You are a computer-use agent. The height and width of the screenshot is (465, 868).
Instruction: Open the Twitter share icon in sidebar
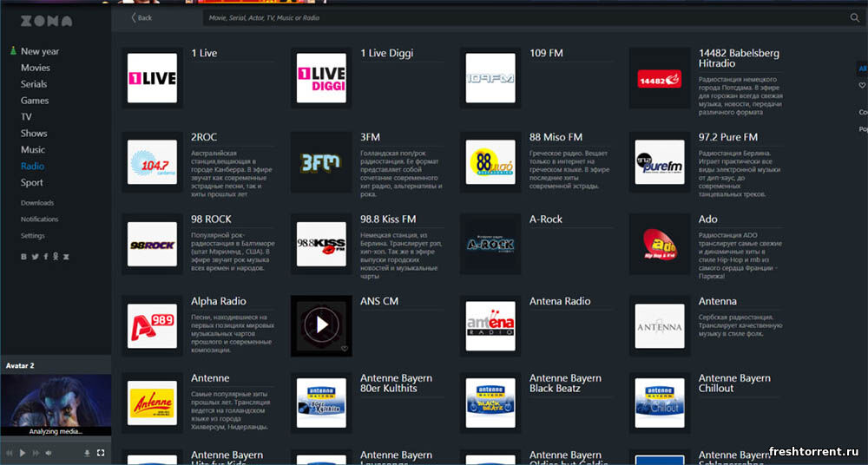[35, 257]
